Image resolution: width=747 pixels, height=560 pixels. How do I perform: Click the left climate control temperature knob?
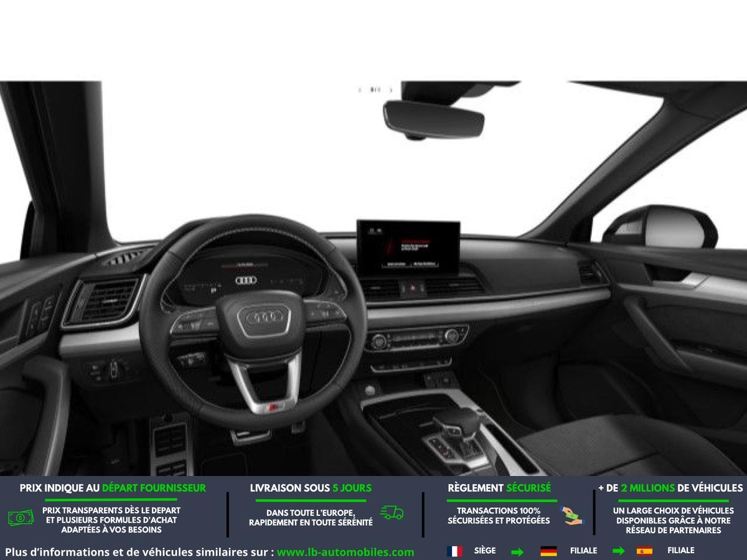378,340
